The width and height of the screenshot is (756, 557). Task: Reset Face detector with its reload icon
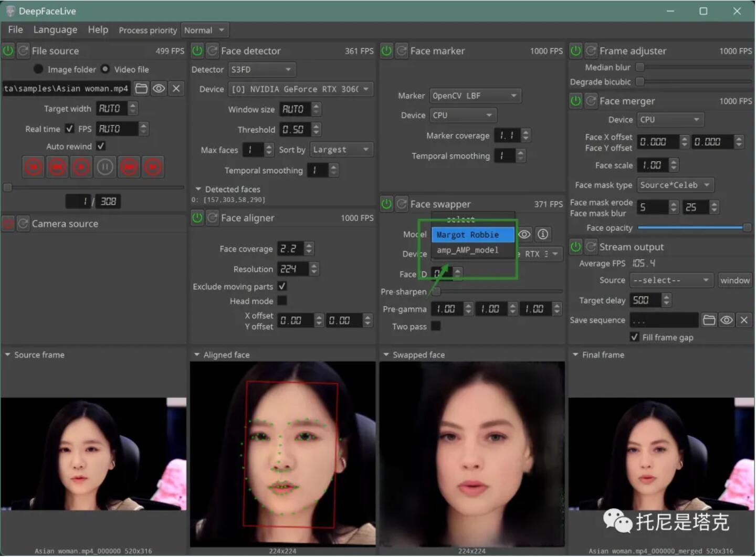coord(212,51)
